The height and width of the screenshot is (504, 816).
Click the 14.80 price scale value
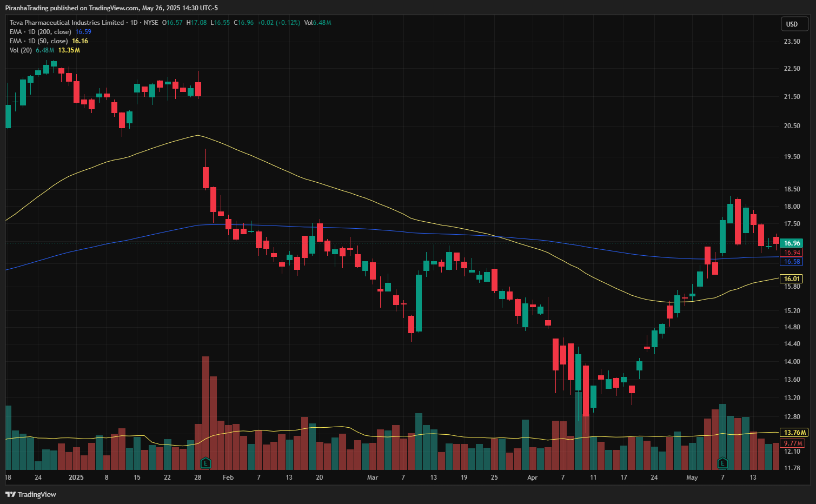pyautogui.click(x=792, y=327)
